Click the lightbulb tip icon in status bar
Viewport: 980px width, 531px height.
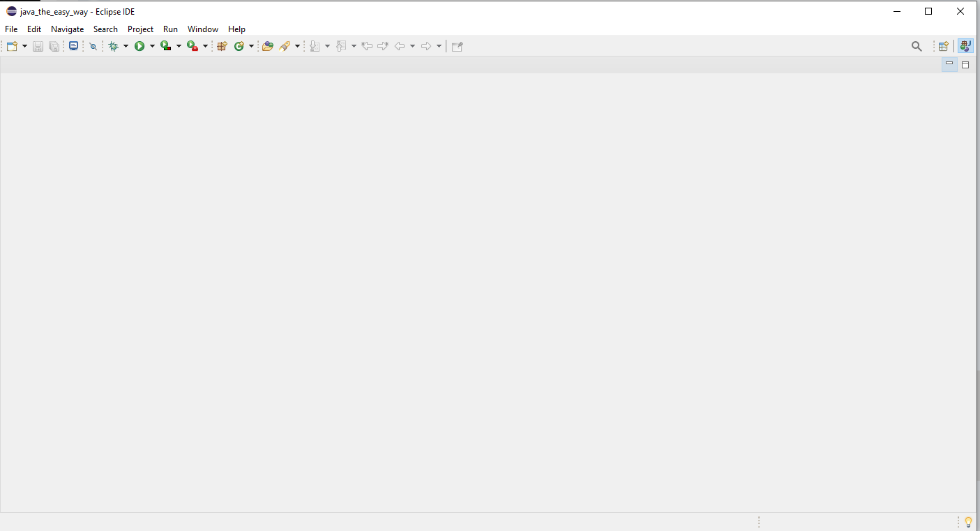(x=968, y=522)
